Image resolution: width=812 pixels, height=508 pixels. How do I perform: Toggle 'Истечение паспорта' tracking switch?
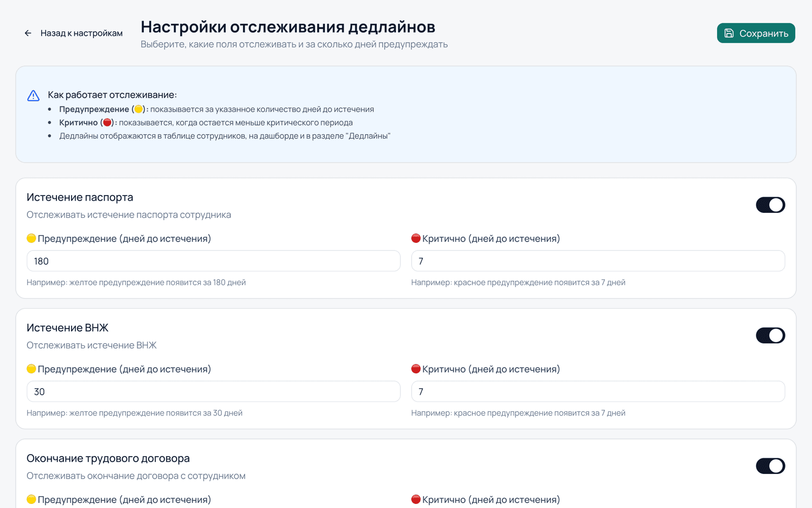770,205
